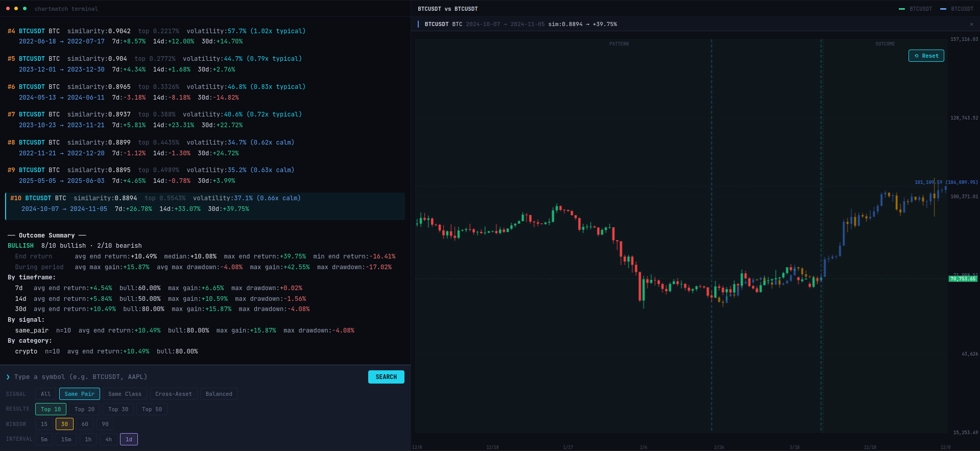The width and height of the screenshot is (980, 451).
Task: Click the green 70,753.65 price tag
Action: (963, 279)
